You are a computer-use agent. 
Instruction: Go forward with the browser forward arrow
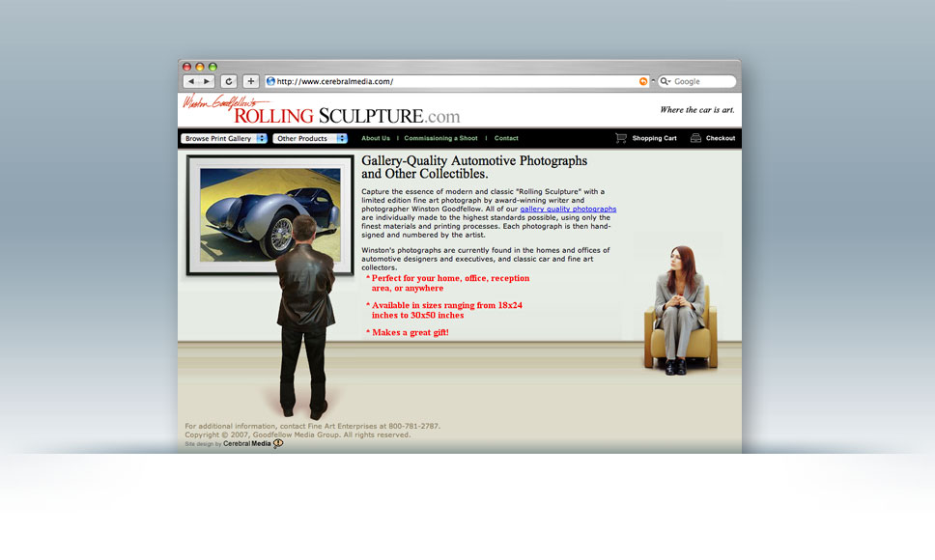point(207,82)
